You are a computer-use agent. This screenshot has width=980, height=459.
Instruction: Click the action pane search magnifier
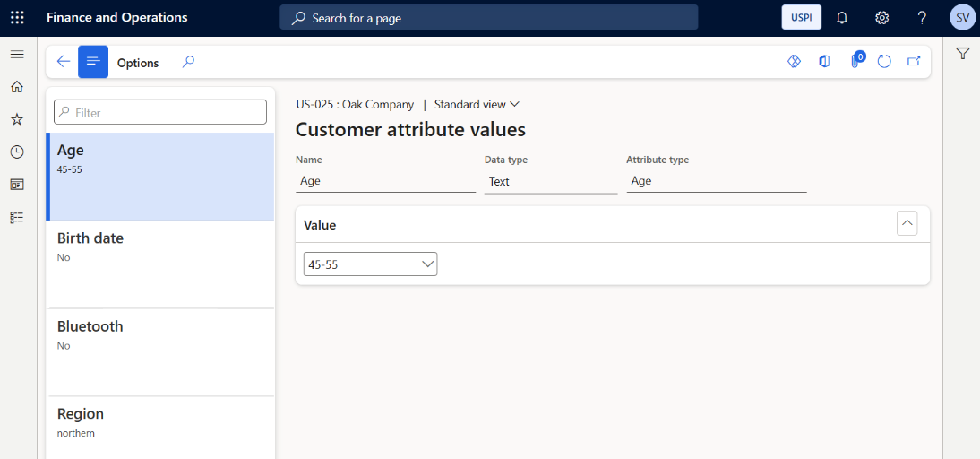click(188, 61)
